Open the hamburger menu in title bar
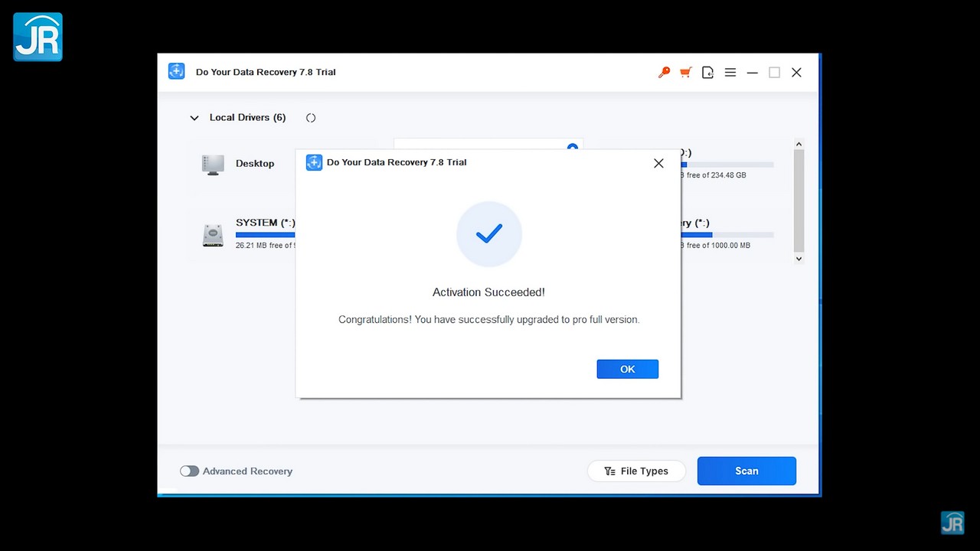The height and width of the screenshot is (551, 980). [x=730, y=72]
